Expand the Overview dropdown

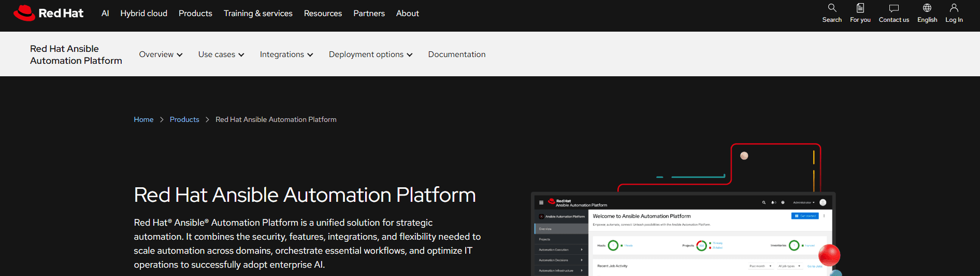coord(161,54)
